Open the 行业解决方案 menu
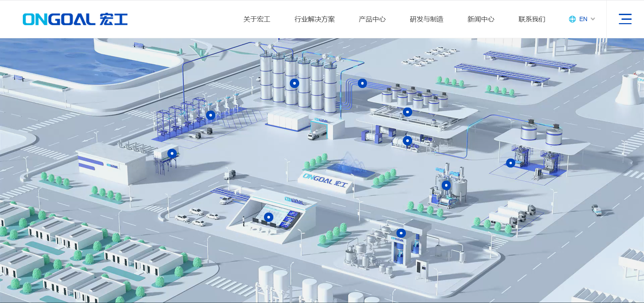The image size is (644, 303). pos(314,19)
